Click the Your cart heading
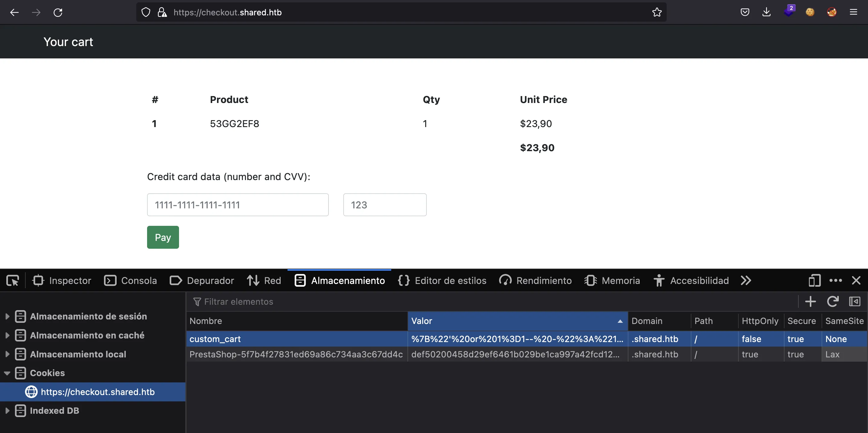Viewport: 868px width, 433px height. (68, 42)
